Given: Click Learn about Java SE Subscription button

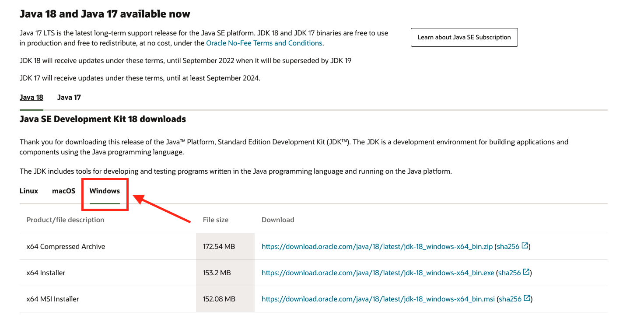Looking at the screenshot, I should click(464, 37).
